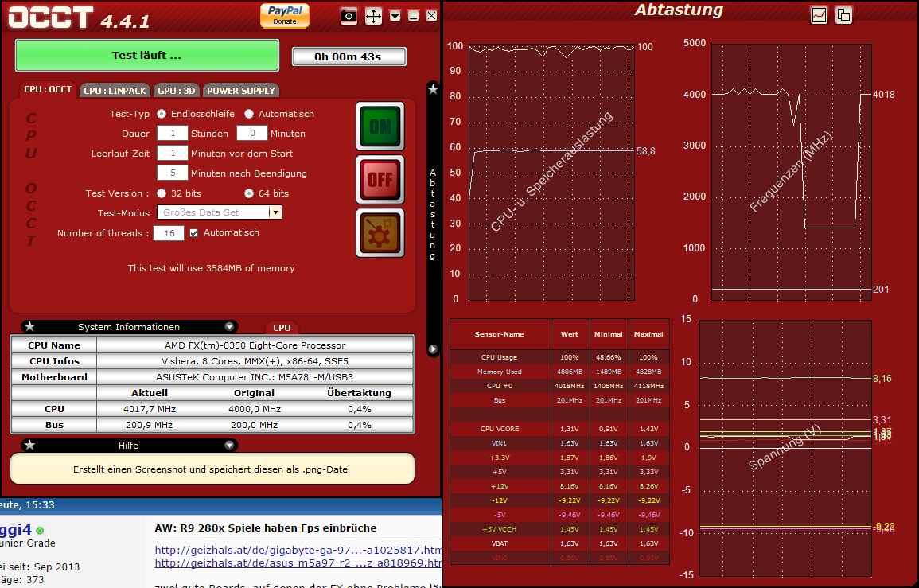This screenshot has height=588, width=919.
Task: Click the AMD FX-8350 CPU Name cell
Action: click(255, 345)
